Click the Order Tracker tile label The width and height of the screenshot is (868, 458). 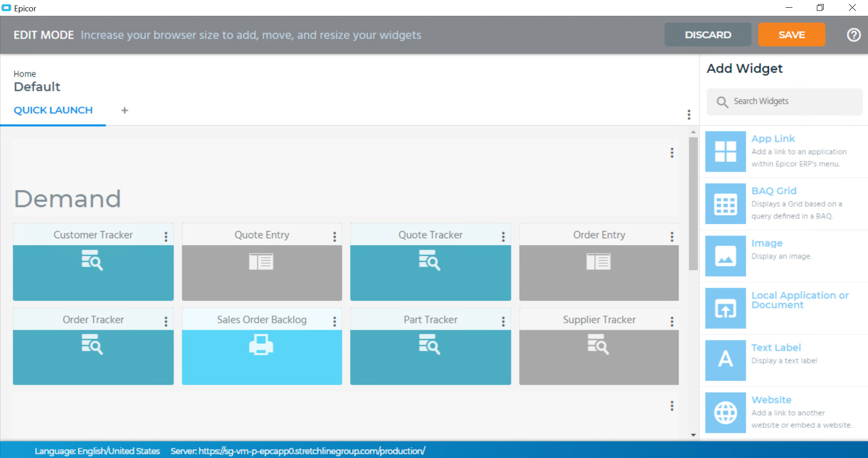point(93,320)
